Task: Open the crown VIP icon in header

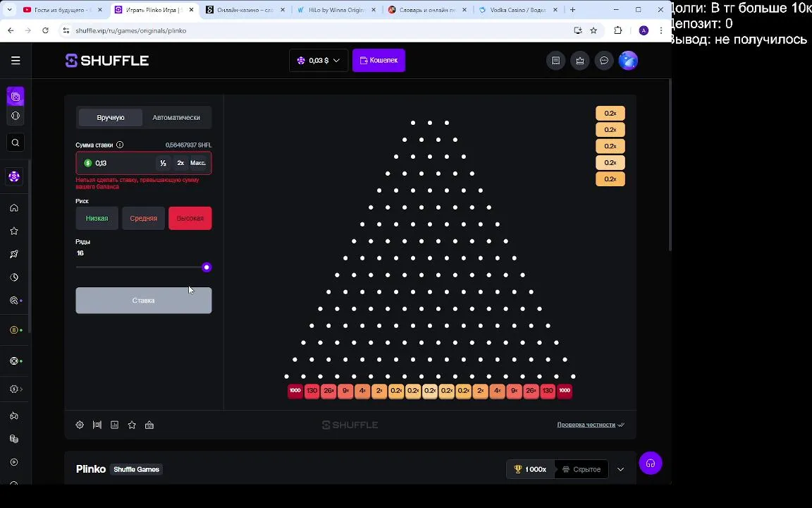Action: point(580,61)
